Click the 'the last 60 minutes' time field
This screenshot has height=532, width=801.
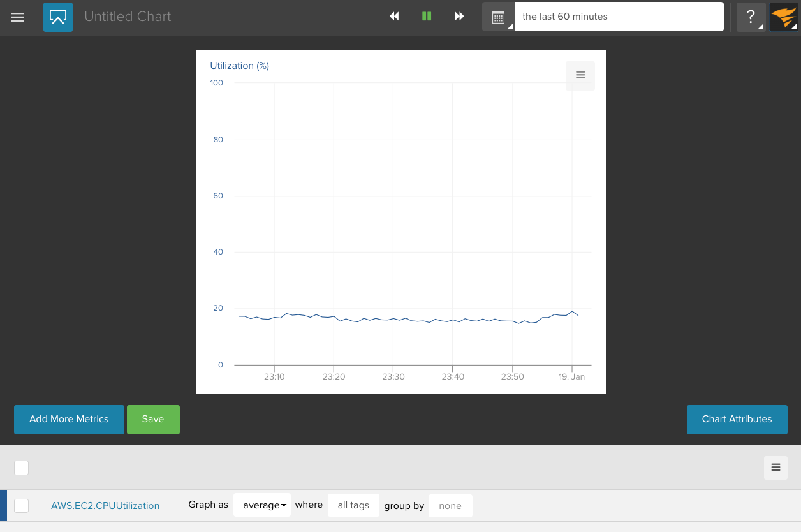[x=619, y=17]
